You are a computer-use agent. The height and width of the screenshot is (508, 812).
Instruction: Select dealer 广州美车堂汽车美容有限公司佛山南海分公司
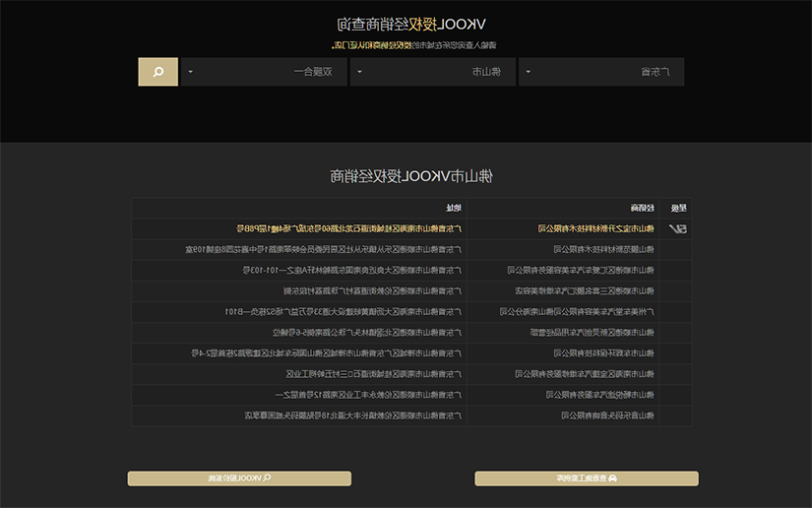[577, 312]
